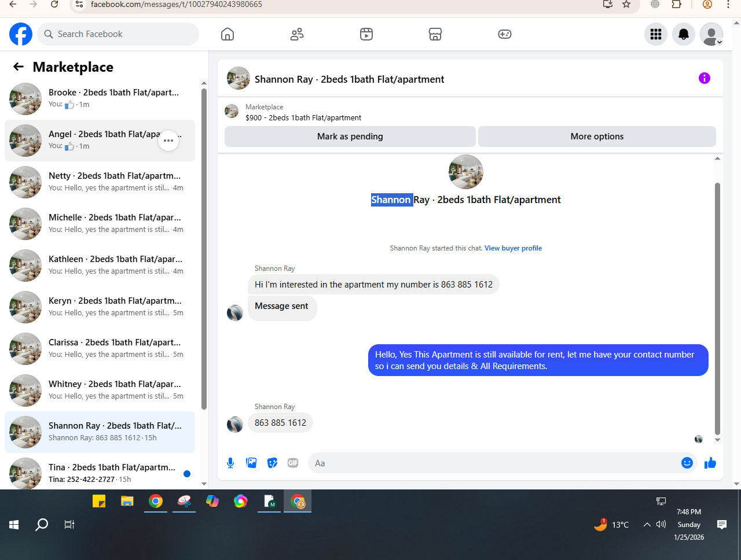This screenshot has height=560, width=741.
Task: Click the $900 - 2beds 1bath listing text
Action: click(x=303, y=117)
